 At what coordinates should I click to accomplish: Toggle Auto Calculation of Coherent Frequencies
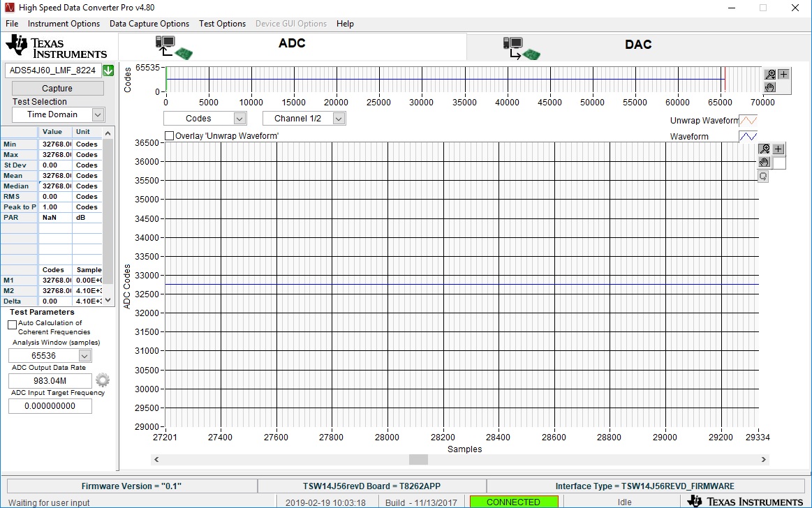(13, 325)
